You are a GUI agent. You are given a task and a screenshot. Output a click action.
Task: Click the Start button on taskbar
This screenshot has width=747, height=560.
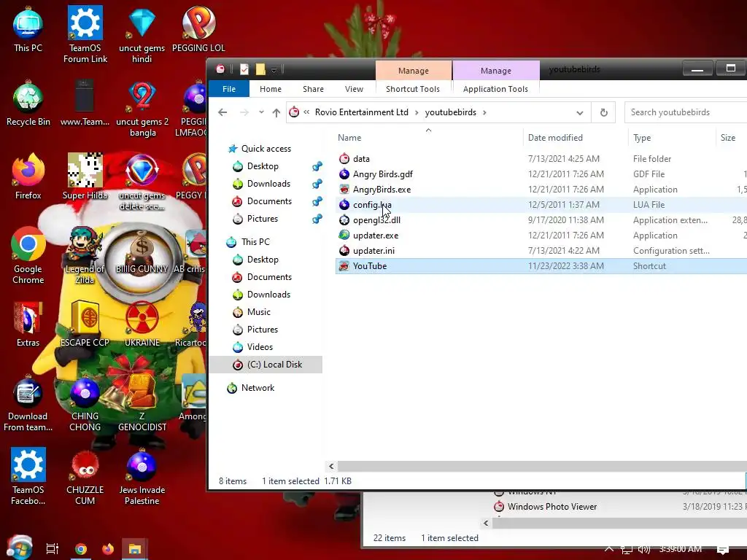(19, 548)
